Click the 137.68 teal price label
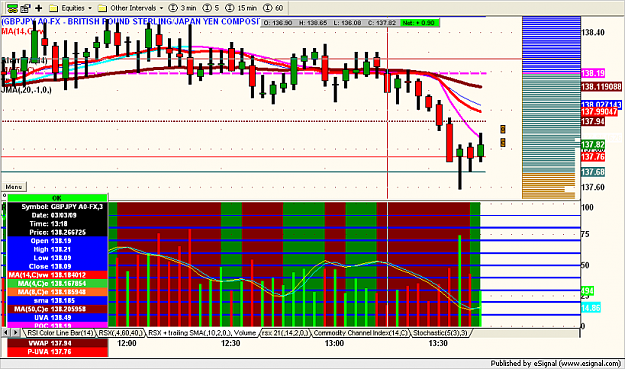625x369 pixels. point(593,172)
